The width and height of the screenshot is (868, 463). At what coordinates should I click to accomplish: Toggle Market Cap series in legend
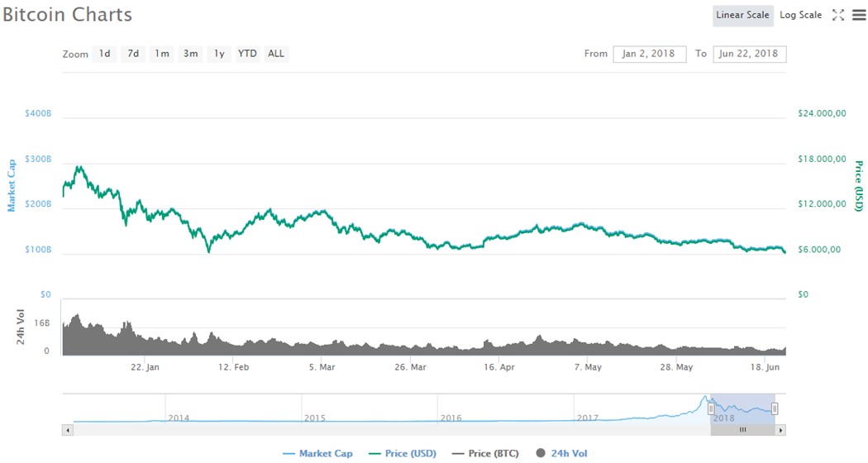click(x=317, y=453)
